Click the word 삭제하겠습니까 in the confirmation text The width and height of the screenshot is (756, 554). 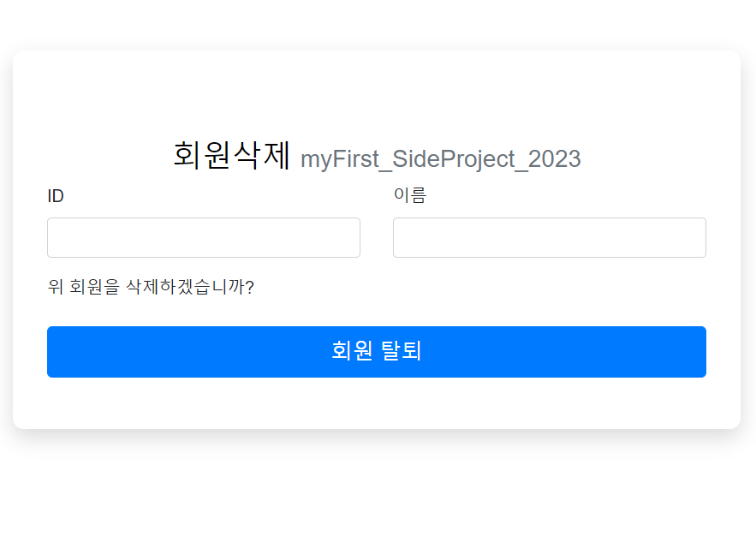tap(185, 287)
